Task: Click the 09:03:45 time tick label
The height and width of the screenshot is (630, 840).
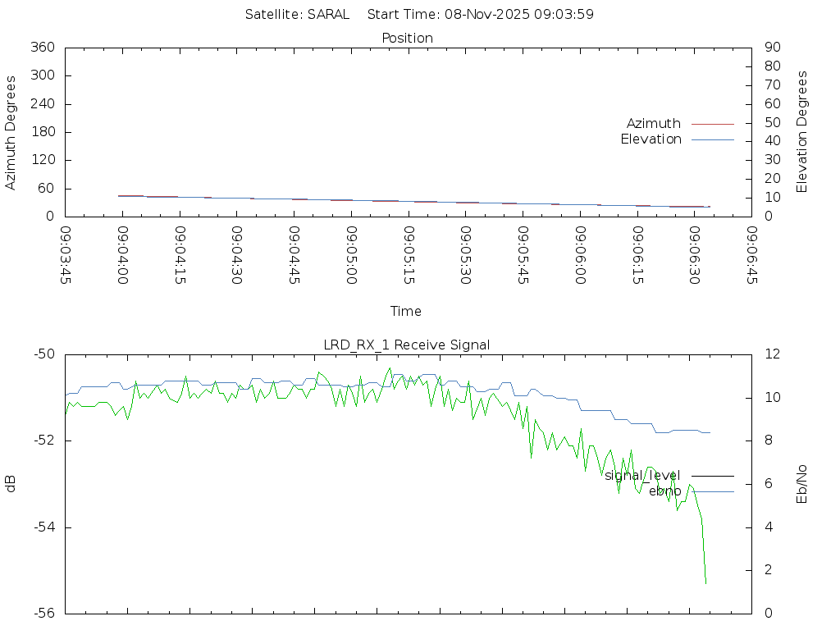Action: click(x=65, y=255)
